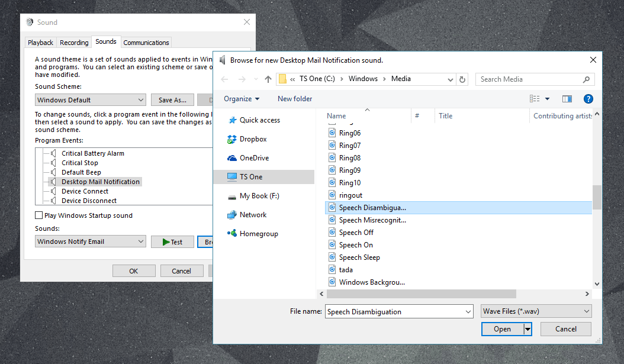624x364 pixels.
Task: Click the Network icon in sidebar
Action: click(232, 215)
